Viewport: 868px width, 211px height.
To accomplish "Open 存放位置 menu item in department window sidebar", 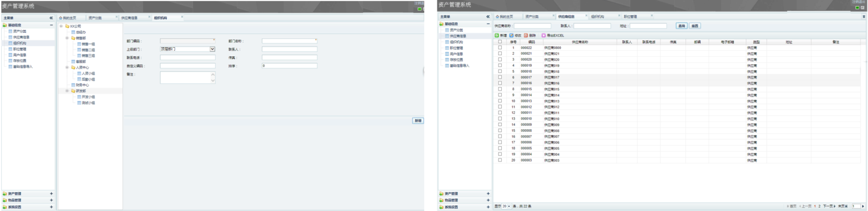I will pos(20,60).
